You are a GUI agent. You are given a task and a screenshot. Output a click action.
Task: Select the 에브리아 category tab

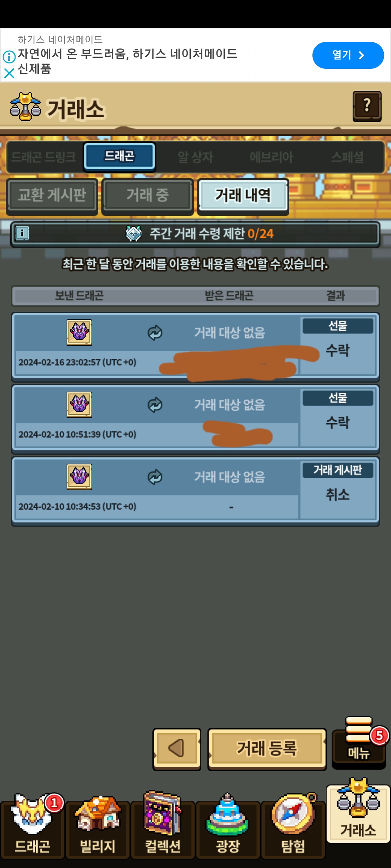[272, 157]
